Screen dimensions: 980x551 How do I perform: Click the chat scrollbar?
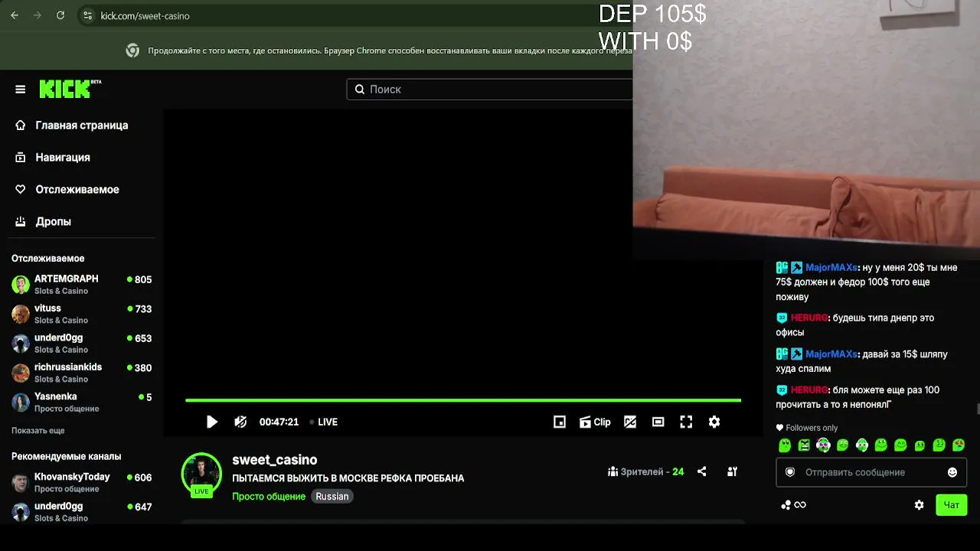977,409
